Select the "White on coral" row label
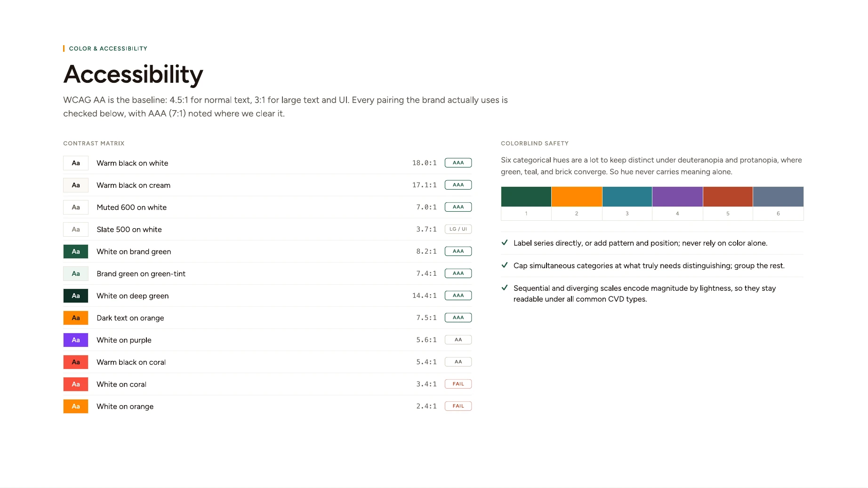Viewport: 868px width, 488px height. (121, 384)
